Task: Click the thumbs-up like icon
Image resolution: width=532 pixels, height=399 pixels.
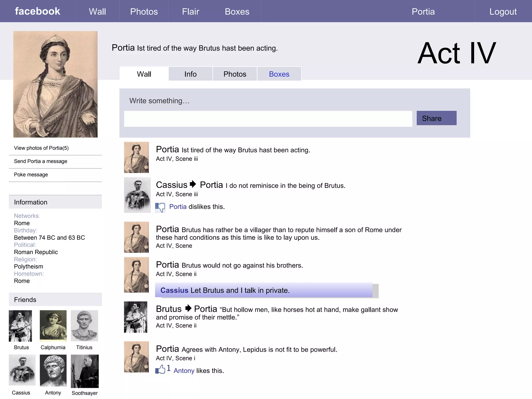Action: click(160, 369)
